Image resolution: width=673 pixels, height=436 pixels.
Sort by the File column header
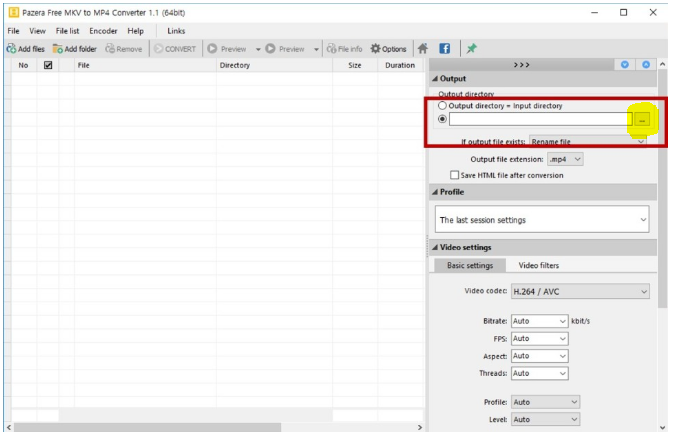tap(145, 65)
